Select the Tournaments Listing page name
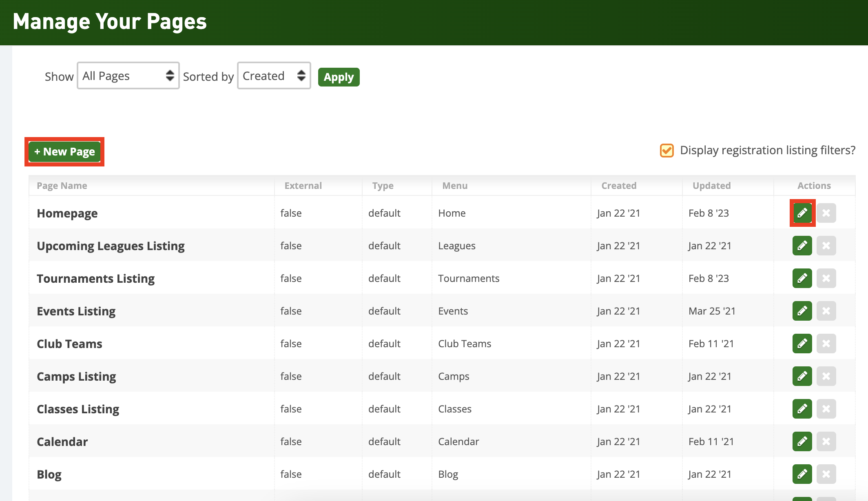This screenshot has width=868, height=501. [x=96, y=279]
